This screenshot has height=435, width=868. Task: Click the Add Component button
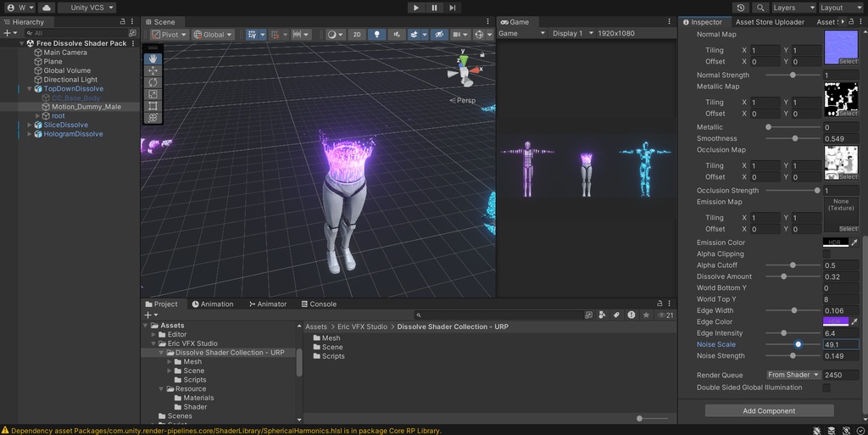point(769,410)
